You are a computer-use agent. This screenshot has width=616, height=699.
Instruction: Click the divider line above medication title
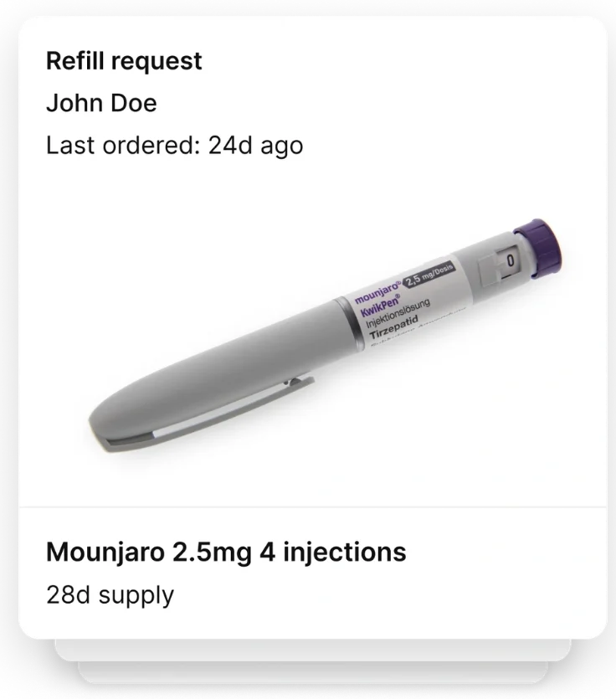[x=312, y=506]
